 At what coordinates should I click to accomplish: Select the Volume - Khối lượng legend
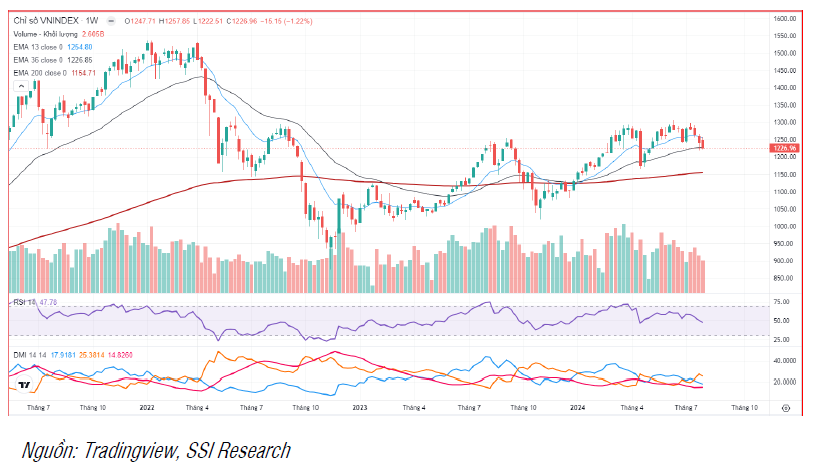pos(45,34)
